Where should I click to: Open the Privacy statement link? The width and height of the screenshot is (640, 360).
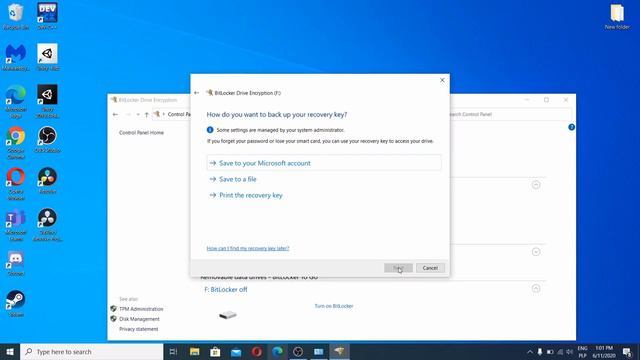click(139, 329)
